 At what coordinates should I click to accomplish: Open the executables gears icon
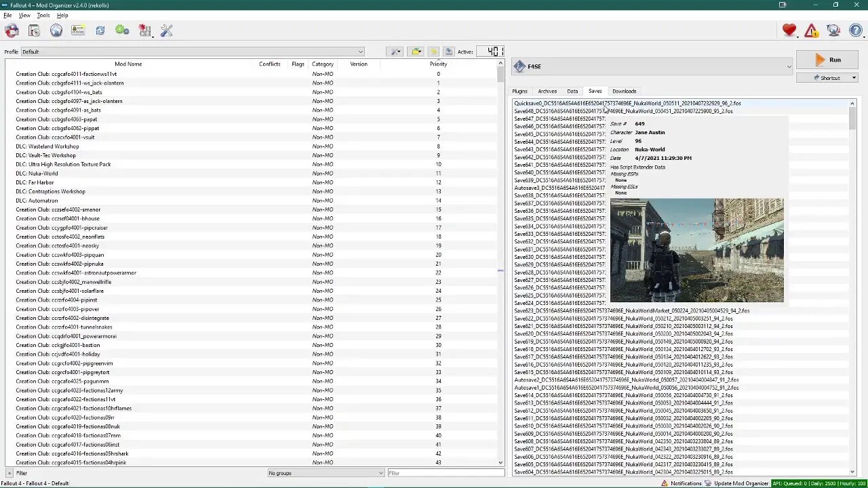[122, 30]
